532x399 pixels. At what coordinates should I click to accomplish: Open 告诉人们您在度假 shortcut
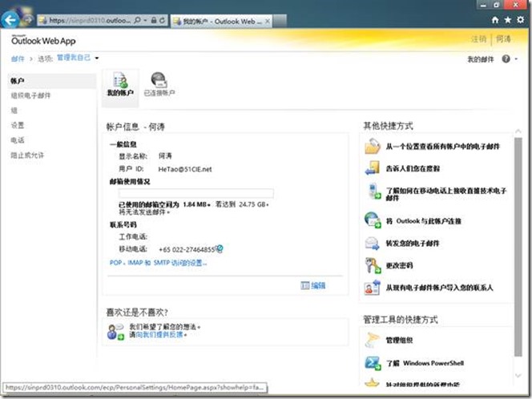tap(413, 168)
